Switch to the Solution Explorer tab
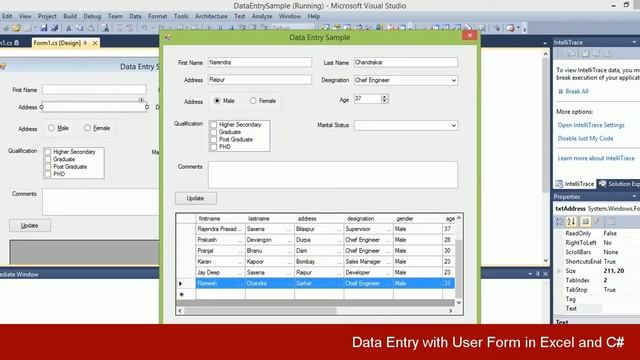Image resolution: width=640 pixels, height=360 pixels. tap(619, 184)
